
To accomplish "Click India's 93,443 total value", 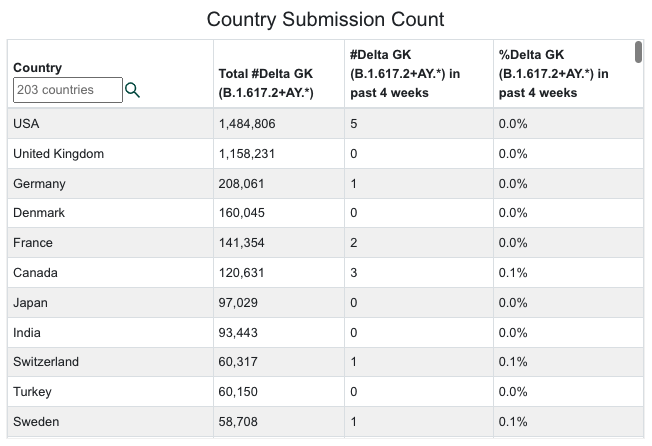I will (x=238, y=333).
